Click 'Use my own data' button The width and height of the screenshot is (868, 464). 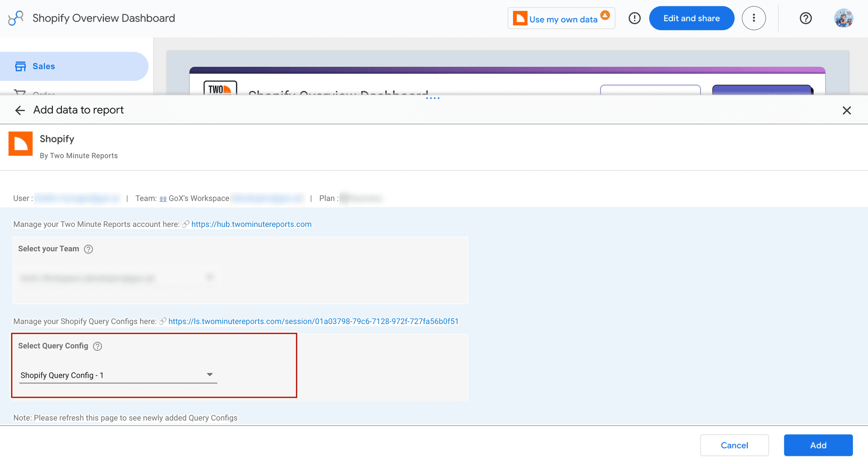561,19
